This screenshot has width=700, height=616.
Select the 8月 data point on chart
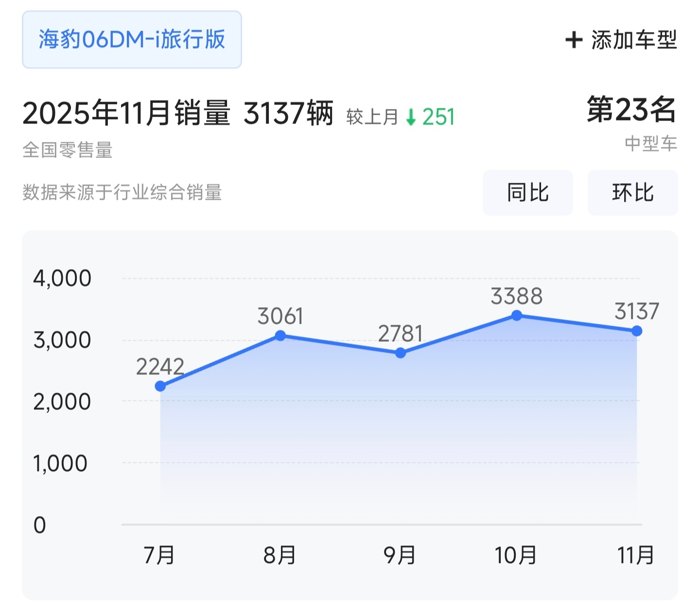click(x=280, y=335)
